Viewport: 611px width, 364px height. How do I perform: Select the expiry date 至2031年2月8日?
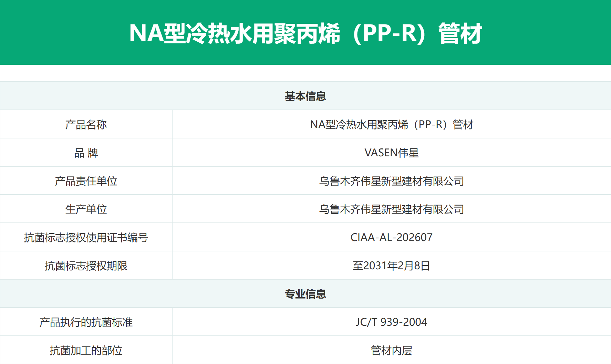[392, 266]
